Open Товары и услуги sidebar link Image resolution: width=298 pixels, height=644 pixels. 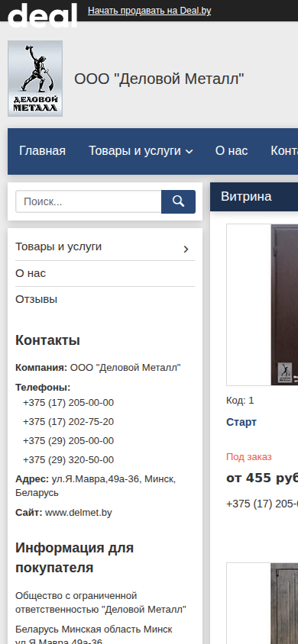point(58,246)
